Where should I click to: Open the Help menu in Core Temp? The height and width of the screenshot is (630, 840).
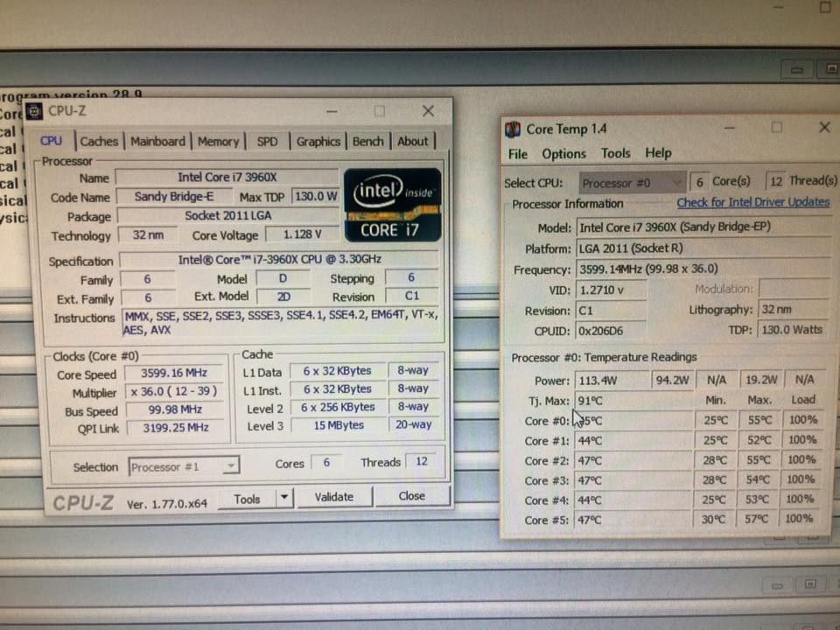click(x=658, y=153)
